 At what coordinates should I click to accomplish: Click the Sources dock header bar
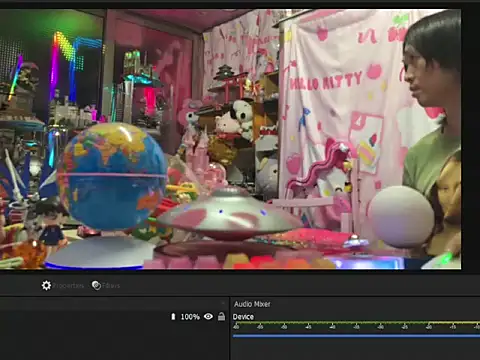pyautogui.click(x=113, y=304)
